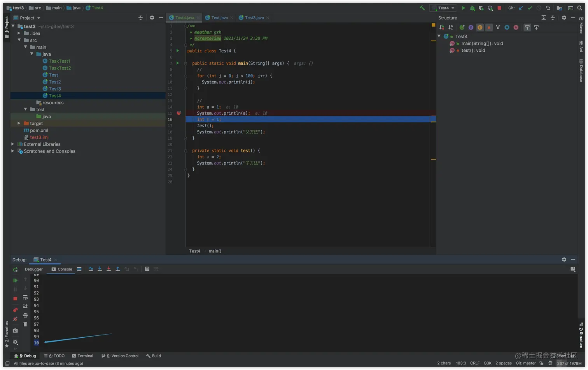Toggle Show Fields filter in Structure
The image size is (588, 370).
(480, 27)
